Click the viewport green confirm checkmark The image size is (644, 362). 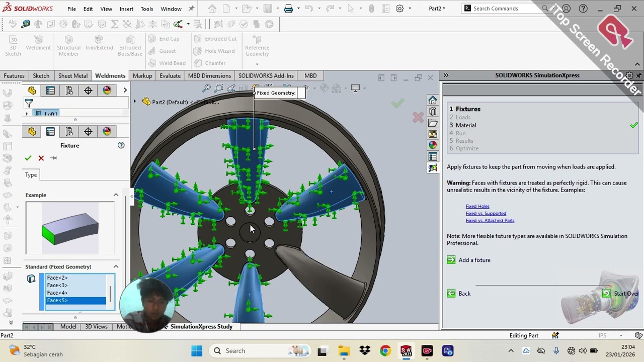tap(397, 103)
